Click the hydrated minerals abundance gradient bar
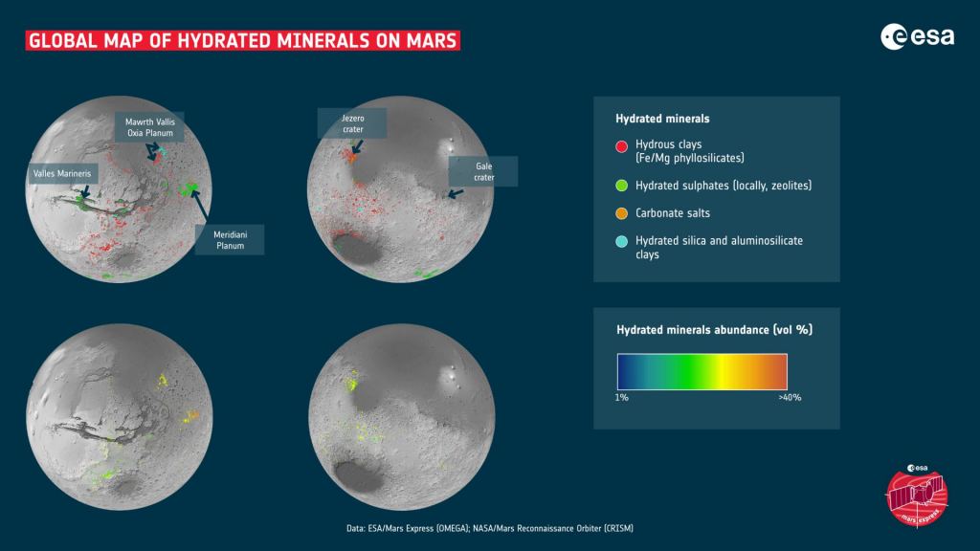Screen dimensions: 980x551 (x=702, y=370)
